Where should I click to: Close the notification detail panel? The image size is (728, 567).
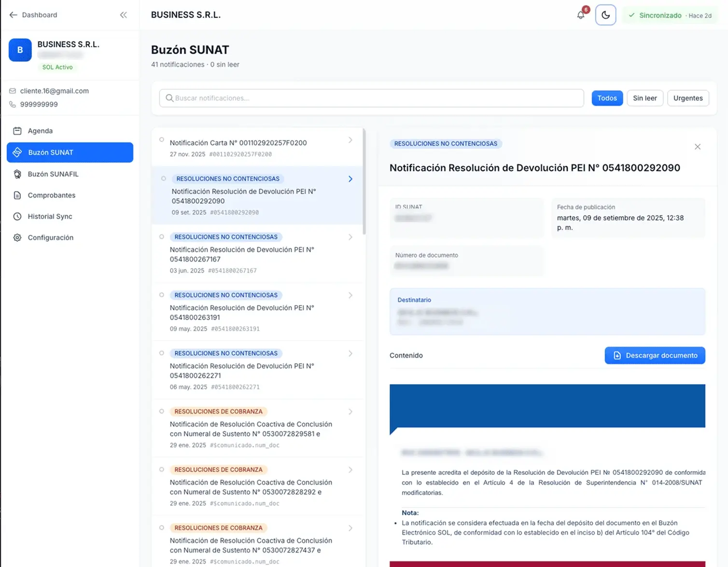point(698,147)
